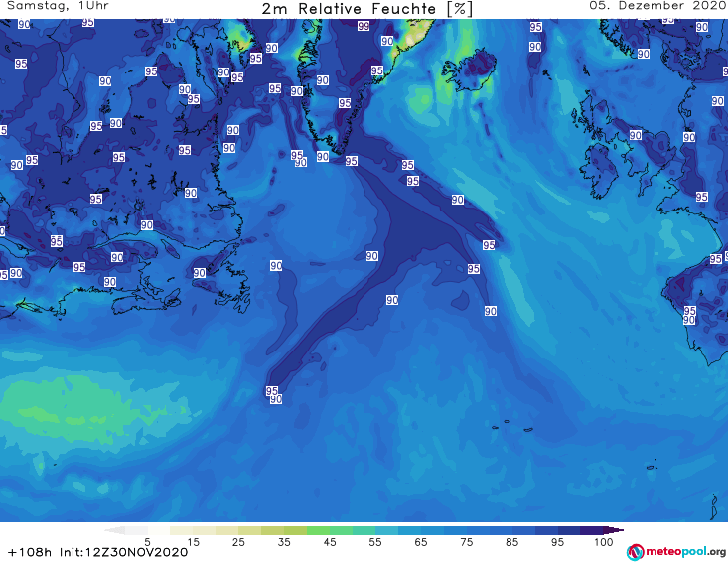Click the "45" tick on the color scale

point(330,542)
